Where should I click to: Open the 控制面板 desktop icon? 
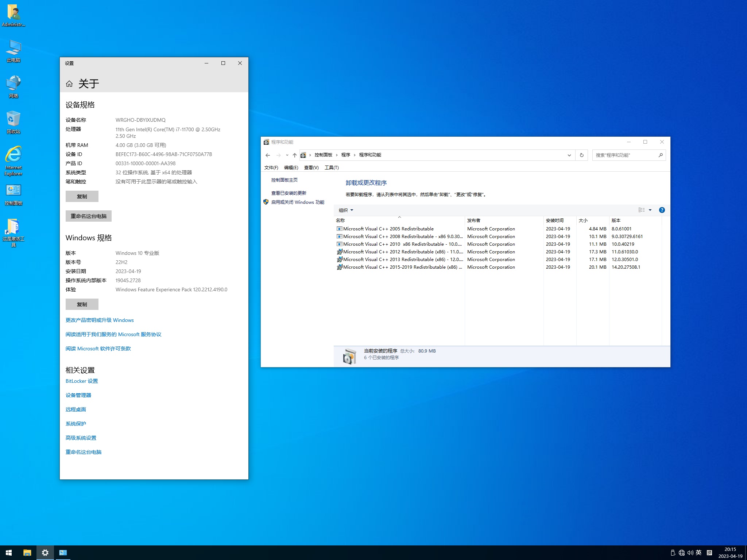click(x=13, y=195)
